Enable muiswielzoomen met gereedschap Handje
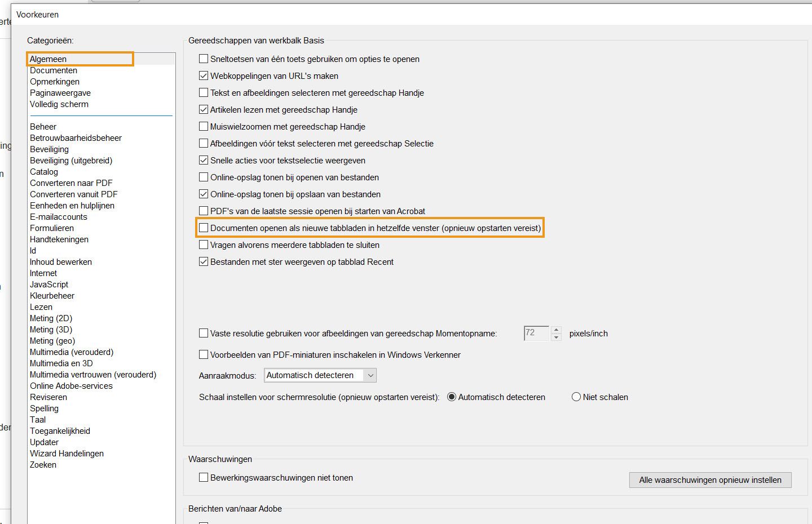812x524 pixels. (x=204, y=126)
